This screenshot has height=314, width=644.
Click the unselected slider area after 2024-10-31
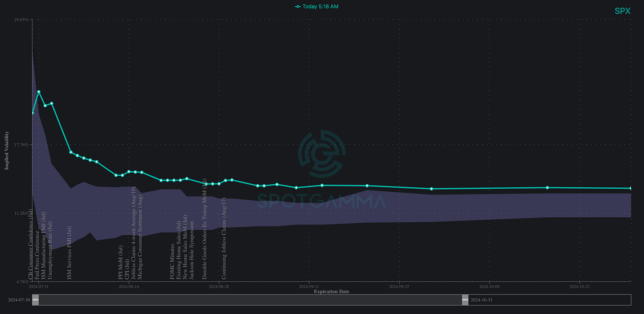(548, 300)
